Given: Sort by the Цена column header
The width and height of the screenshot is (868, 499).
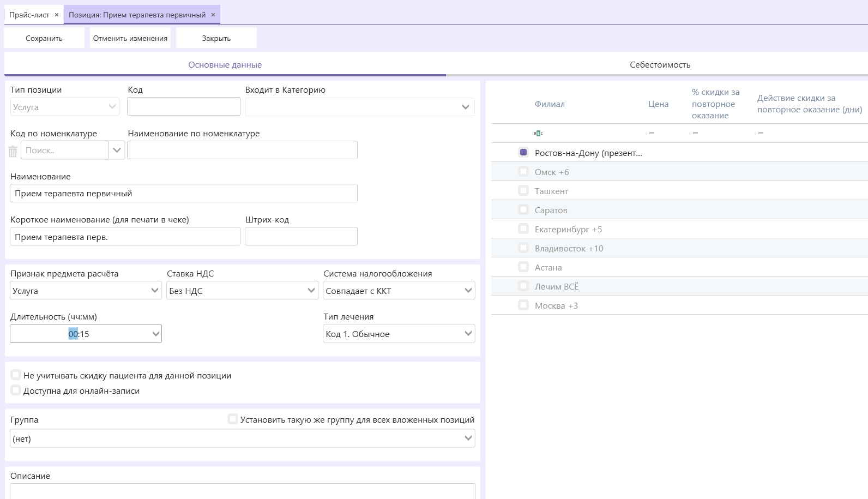Looking at the screenshot, I should point(658,104).
